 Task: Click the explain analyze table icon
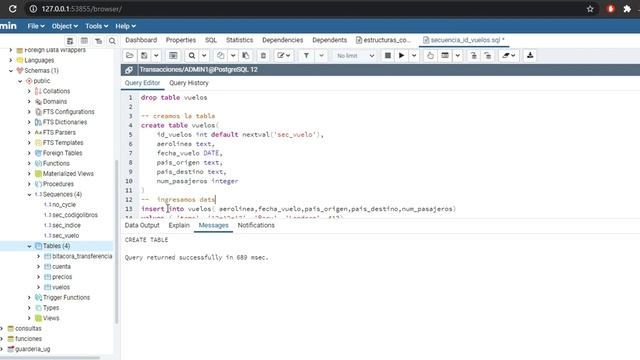click(x=445, y=56)
